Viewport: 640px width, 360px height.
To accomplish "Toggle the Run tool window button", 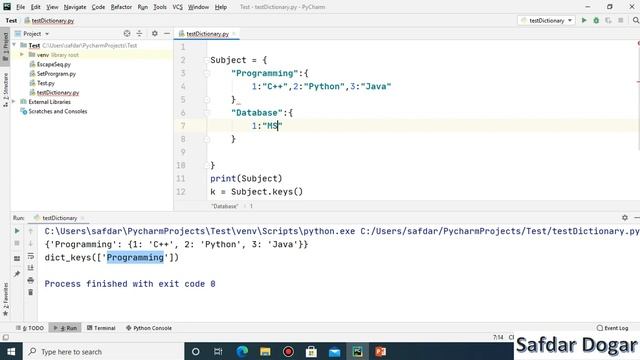I will (x=65, y=328).
